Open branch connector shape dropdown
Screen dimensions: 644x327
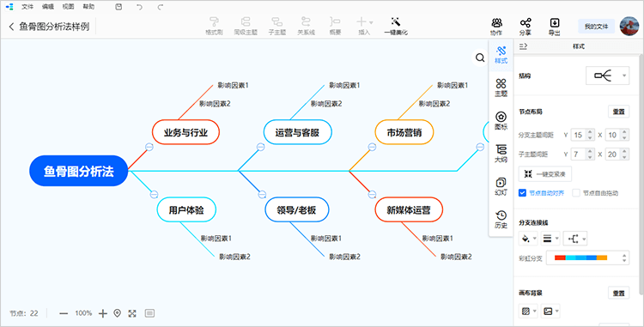point(575,238)
